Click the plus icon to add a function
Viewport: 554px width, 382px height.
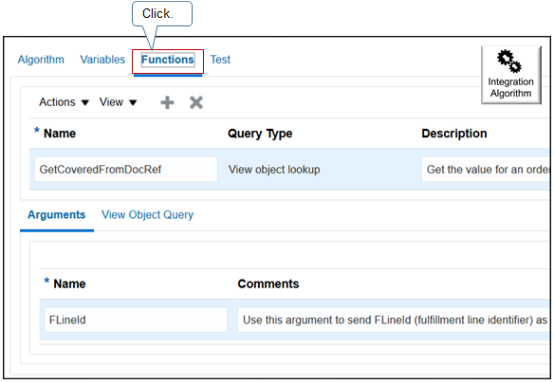pos(167,102)
